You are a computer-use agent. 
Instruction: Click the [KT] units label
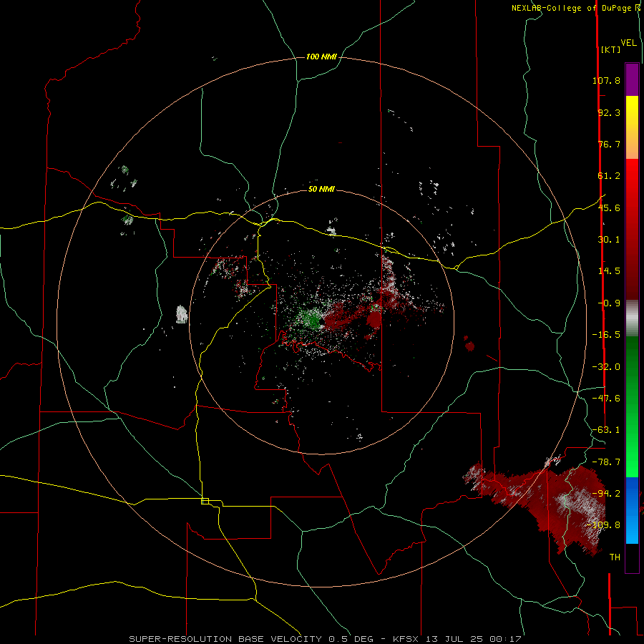(610, 49)
